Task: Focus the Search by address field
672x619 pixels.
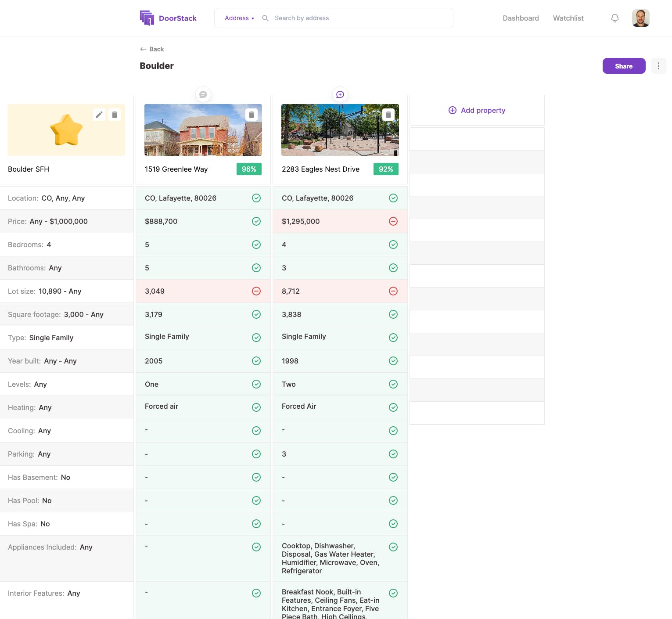Action: (361, 18)
